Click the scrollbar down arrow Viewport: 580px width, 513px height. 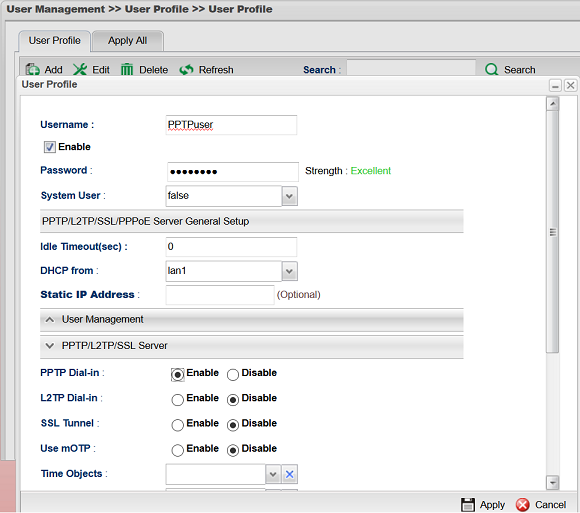pyautogui.click(x=553, y=483)
